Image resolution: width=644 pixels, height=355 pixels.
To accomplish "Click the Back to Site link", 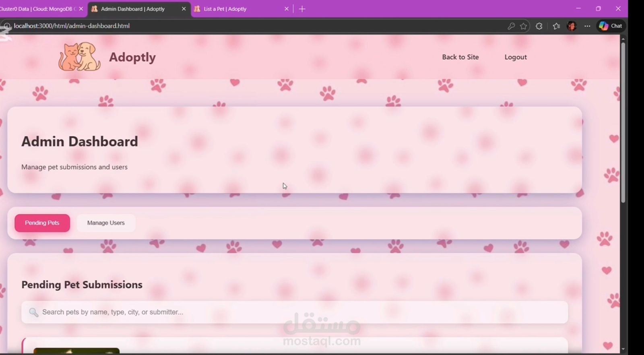I will (x=460, y=57).
